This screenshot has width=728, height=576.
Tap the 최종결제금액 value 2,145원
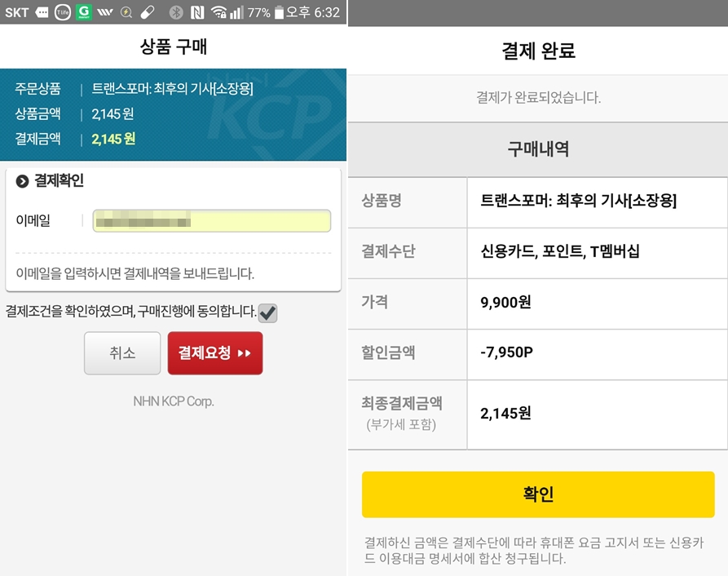[x=505, y=414]
